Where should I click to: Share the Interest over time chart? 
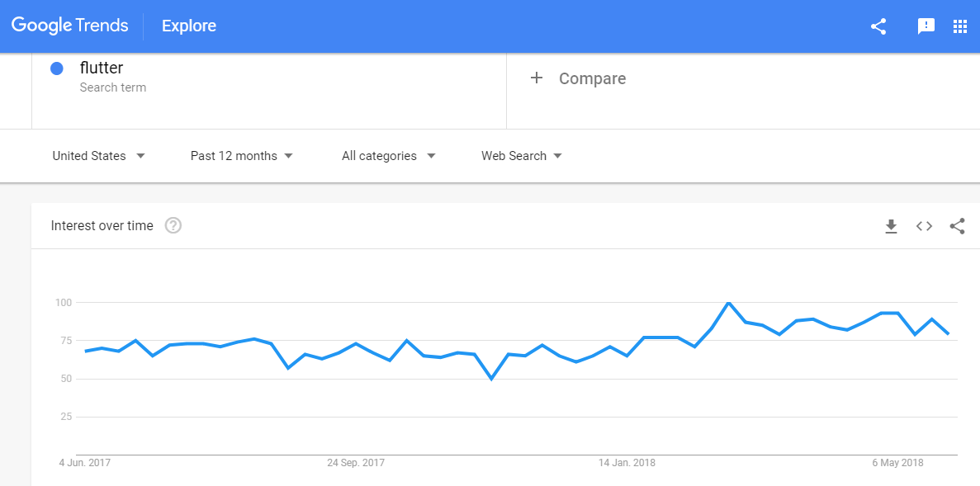(x=957, y=226)
